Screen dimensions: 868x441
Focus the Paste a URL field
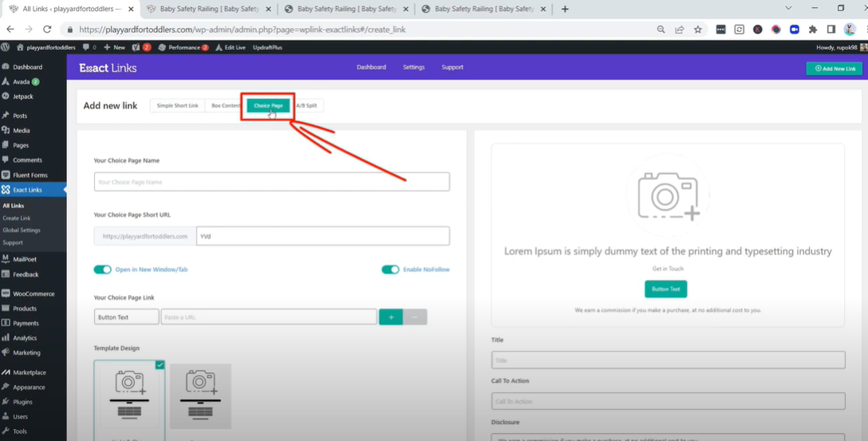tap(269, 317)
